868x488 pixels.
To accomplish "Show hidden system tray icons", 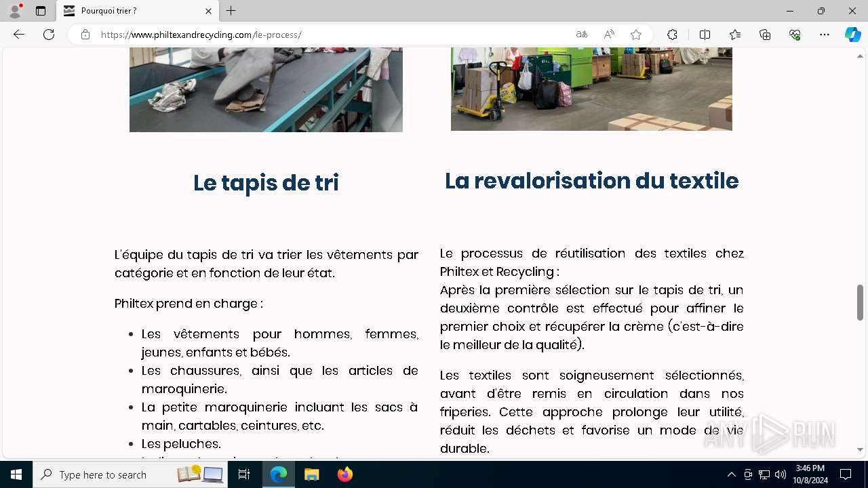I will 731,474.
